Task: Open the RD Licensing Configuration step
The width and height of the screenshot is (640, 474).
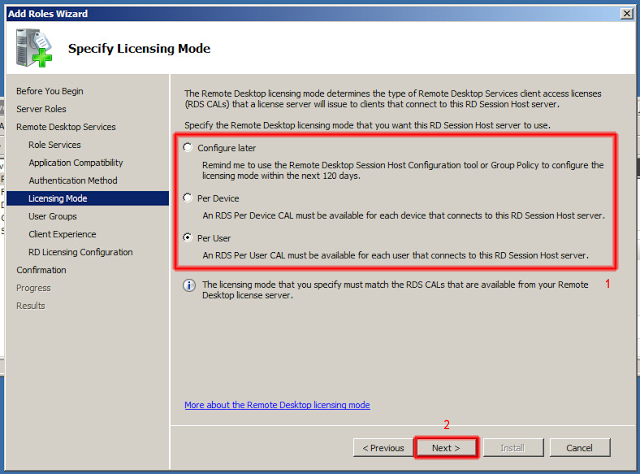Action: point(80,252)
